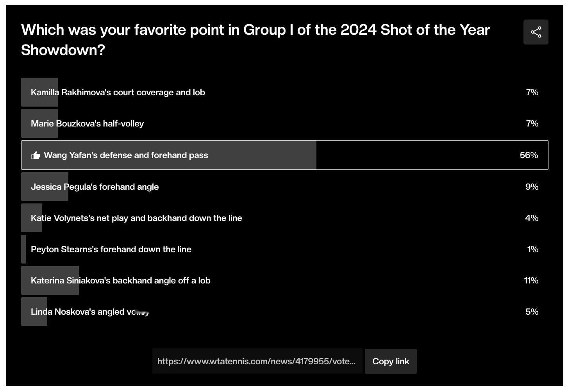This screenshot has height=392, width=568.
Task: Click the 56% result for Wang Yafan
Action: click(x=529, y=155)
